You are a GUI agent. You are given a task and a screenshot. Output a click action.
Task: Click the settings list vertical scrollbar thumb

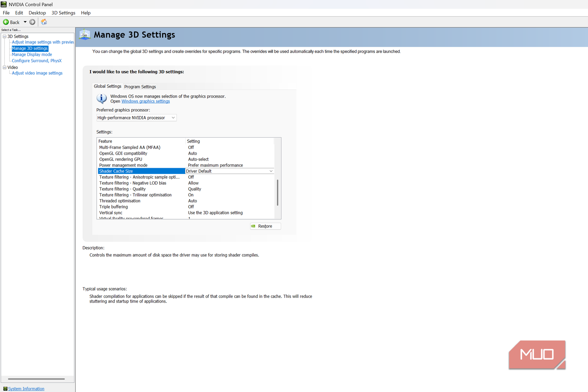point(277,192)
